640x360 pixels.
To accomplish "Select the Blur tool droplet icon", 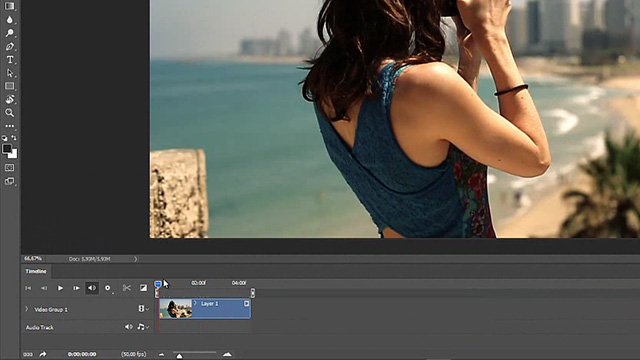I will (9, 20).
